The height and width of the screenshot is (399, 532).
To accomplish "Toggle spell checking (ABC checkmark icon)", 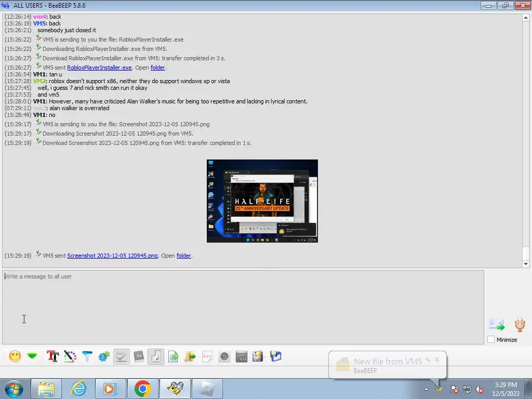I will [x=121, y=356].
